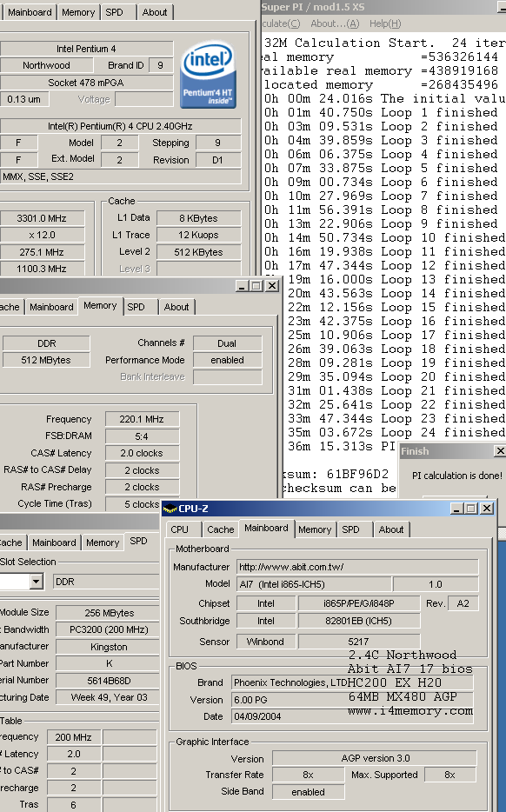The image size is (506, 812).
Task: Open the Memory tab in top CPU-Z window
Action: [78, 12]
